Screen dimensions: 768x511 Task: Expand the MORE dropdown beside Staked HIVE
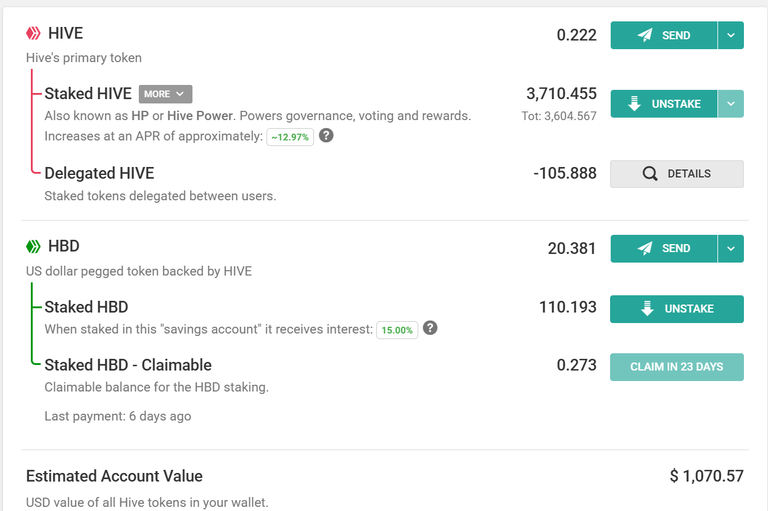point(166,94)
